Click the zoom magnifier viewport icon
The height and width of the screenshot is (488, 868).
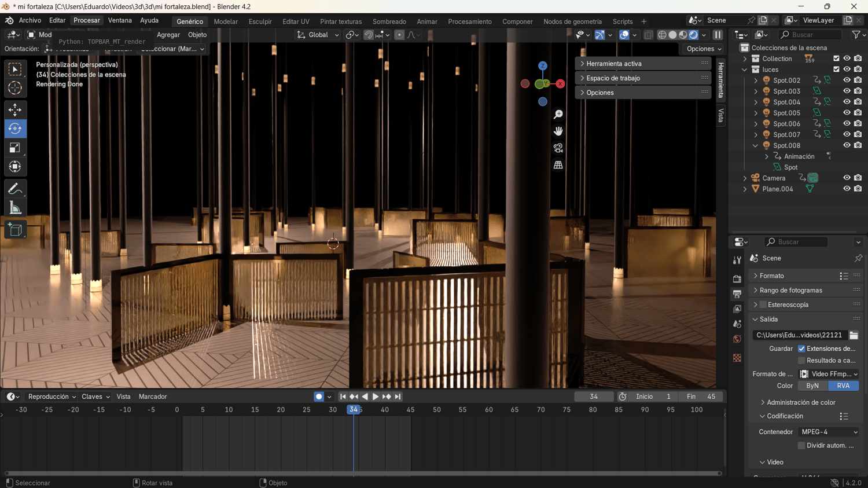(558, 115)
